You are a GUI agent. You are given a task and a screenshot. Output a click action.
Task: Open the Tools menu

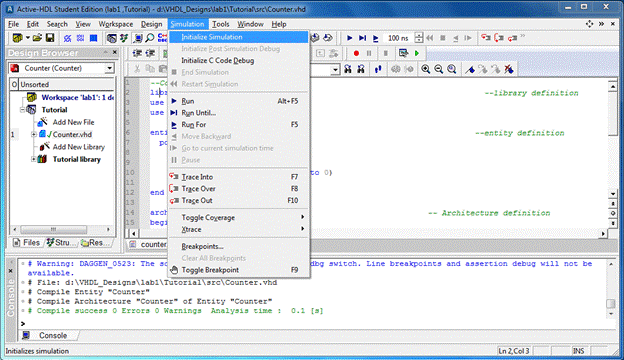[220, 24]
